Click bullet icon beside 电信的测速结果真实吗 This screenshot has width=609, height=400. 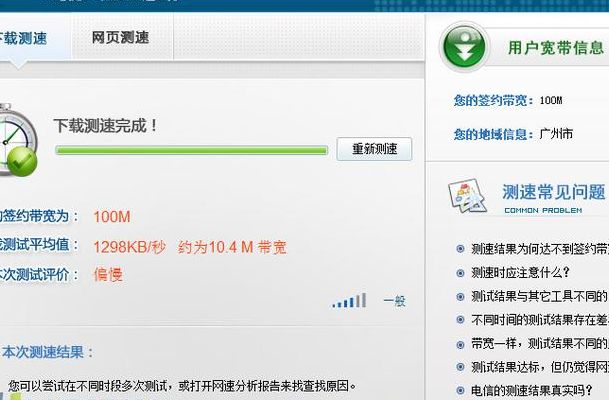460,390
